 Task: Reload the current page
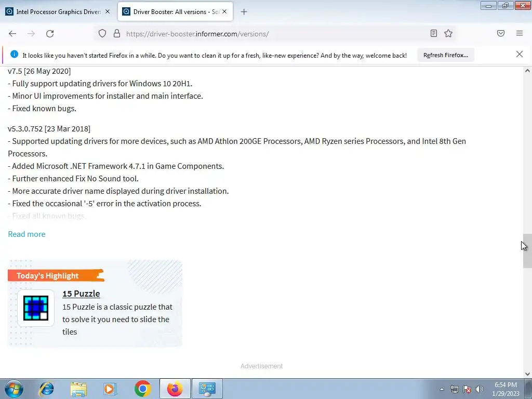coord(50,34)
